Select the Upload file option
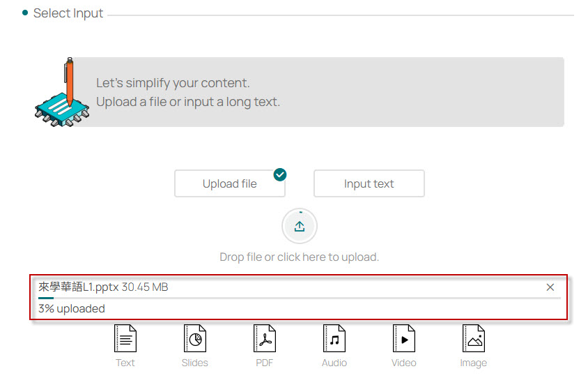 coord(230,184)
